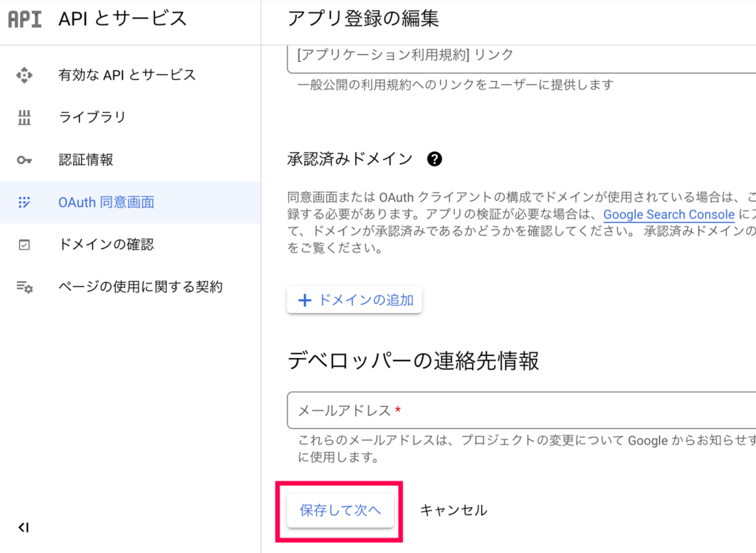The width and height of the screenshot is (756, 553).
Task: Click the キャンセル button
Action: (454, 510)
